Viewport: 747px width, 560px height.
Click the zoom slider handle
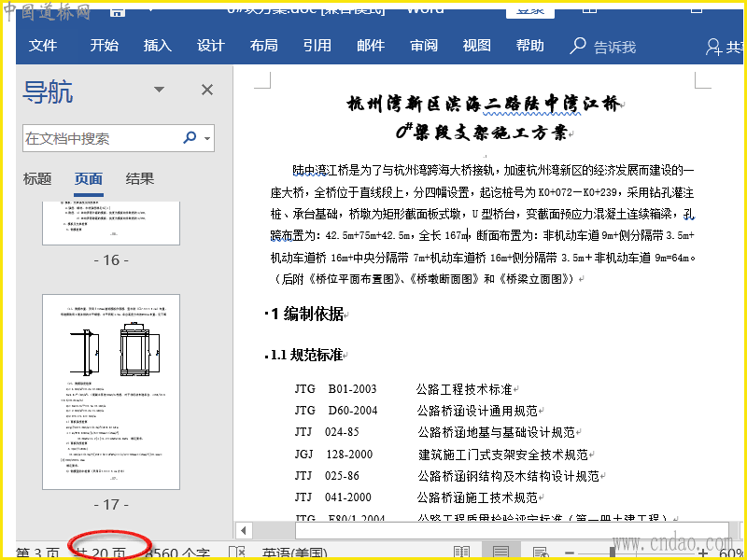coord(613,553)
